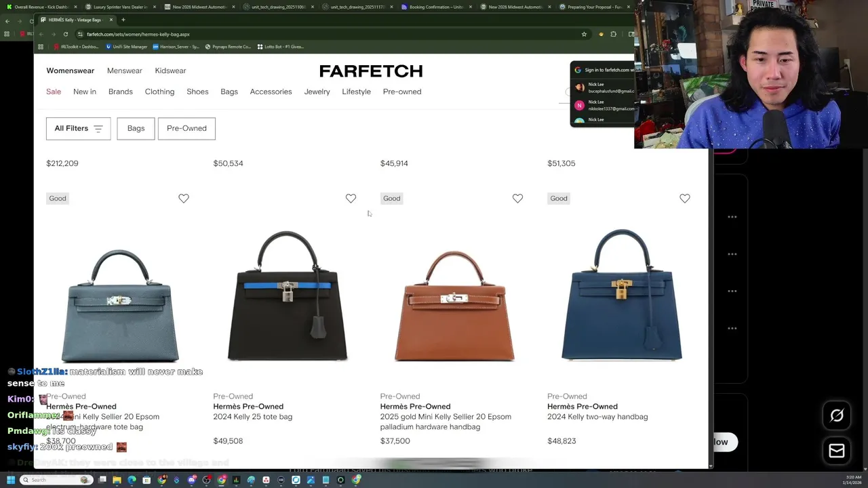Screen dimensions: 868x488
Task: Heart the 2024 Kelly two-way handbag
Action: point(685,198)
